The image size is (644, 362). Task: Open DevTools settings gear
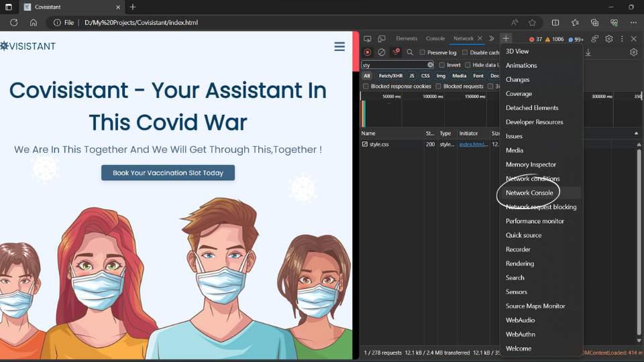click(x=609, y=39)
